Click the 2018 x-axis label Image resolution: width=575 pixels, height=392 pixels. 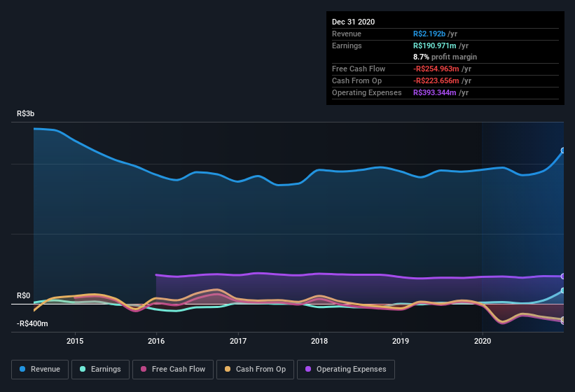[319, 341]
